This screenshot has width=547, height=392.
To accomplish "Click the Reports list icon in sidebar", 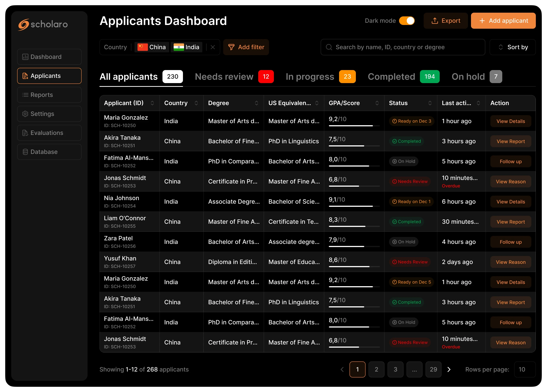I will click(25, 95).
